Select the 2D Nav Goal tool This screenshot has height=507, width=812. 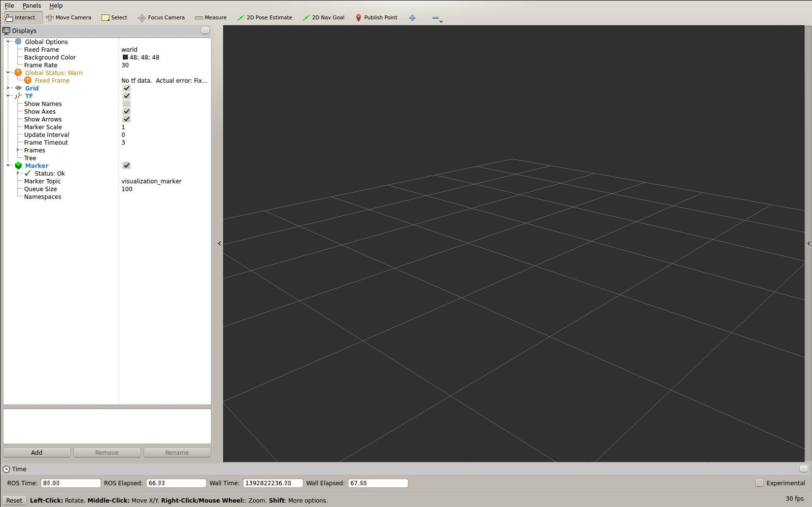tap(323, 18)
